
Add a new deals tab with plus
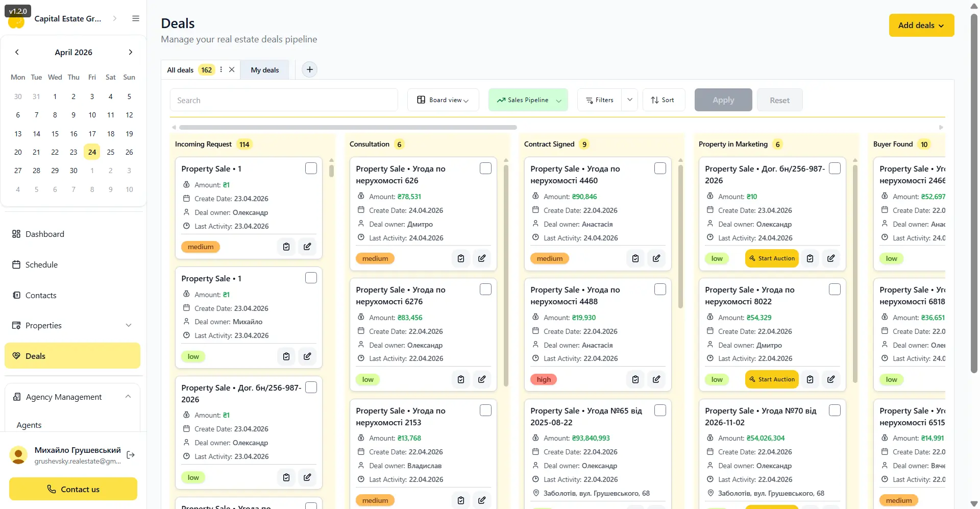310,69
